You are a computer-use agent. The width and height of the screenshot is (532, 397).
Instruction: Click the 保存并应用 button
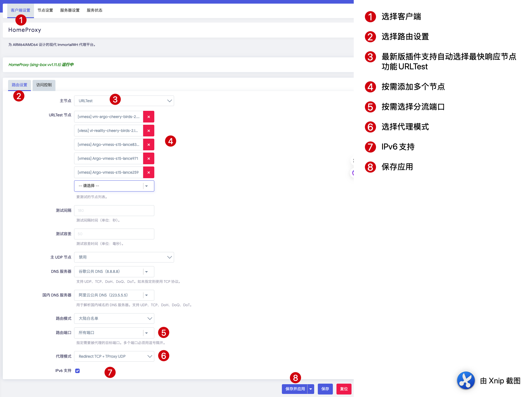(295, 389)
